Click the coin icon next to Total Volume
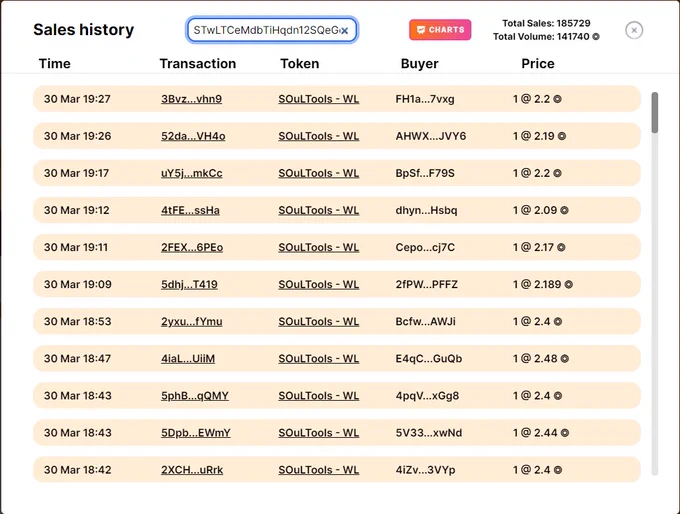Screen dimensions: 680x514 596,37
